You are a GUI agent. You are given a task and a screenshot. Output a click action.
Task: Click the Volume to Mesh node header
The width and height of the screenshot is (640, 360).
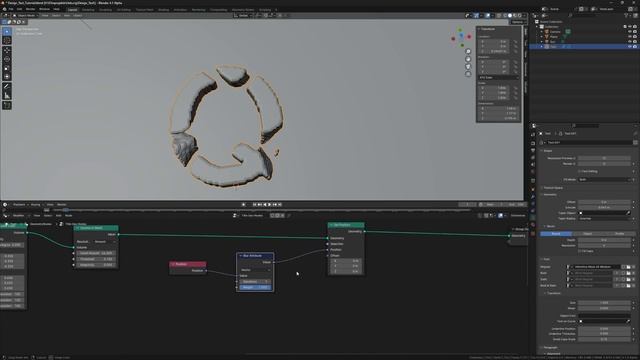[96, 228]
